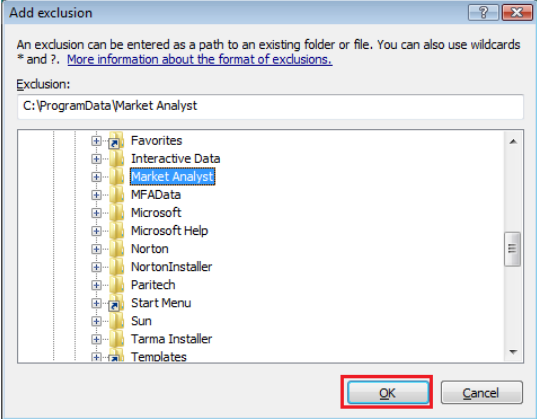Click the Market Analyst folder icon
The width and height of the screenshot is (537, 419).
[x=117, y=176]
